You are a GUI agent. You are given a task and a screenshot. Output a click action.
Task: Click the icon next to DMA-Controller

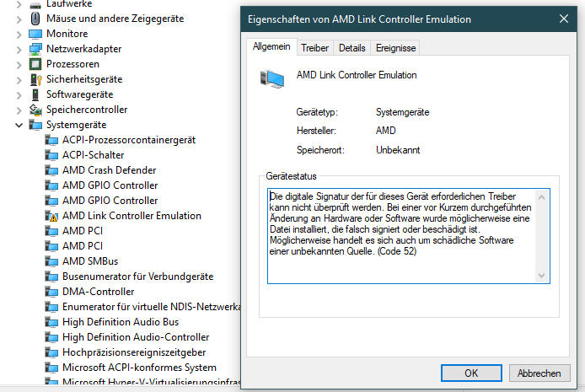(x=51, y=292)
